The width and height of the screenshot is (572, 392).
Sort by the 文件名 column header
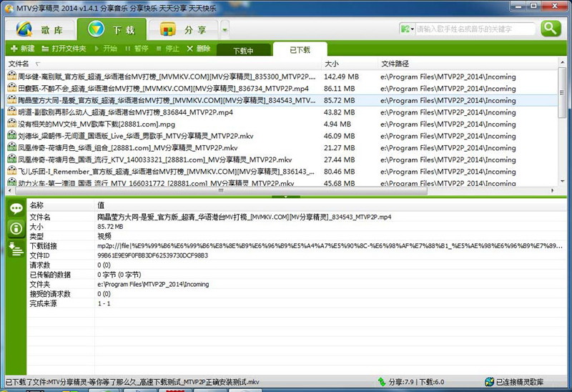[164, 64]
